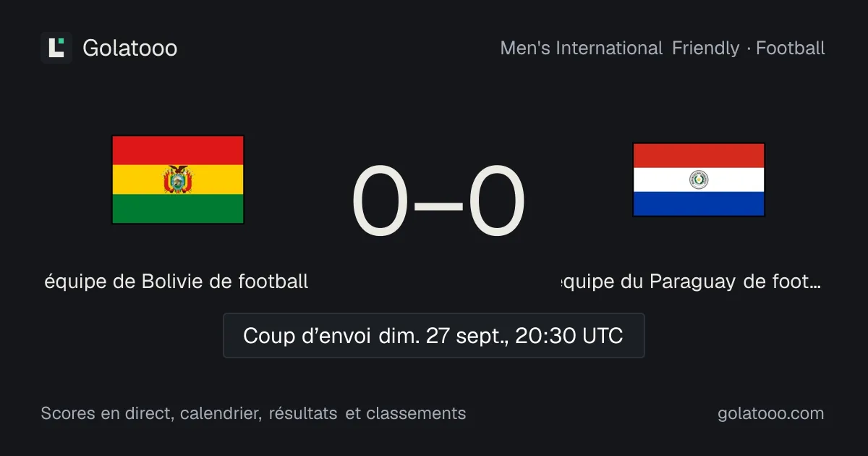868x456 pixels.
Task: Open équipe de Bolivie de football
Action: (176, 281)
